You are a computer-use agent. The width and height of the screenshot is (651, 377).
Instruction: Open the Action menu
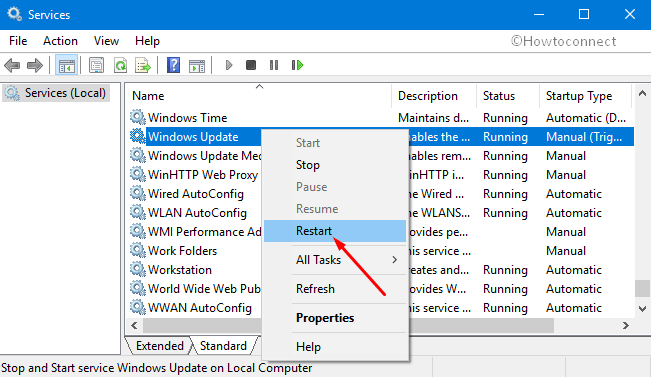point(60,41)
